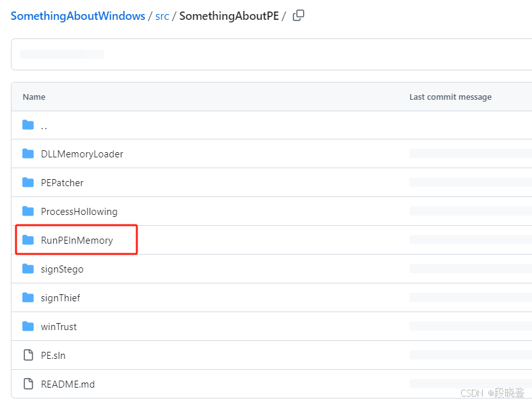
Task: Open the PE.sln file
Action: tap(53, 355)
